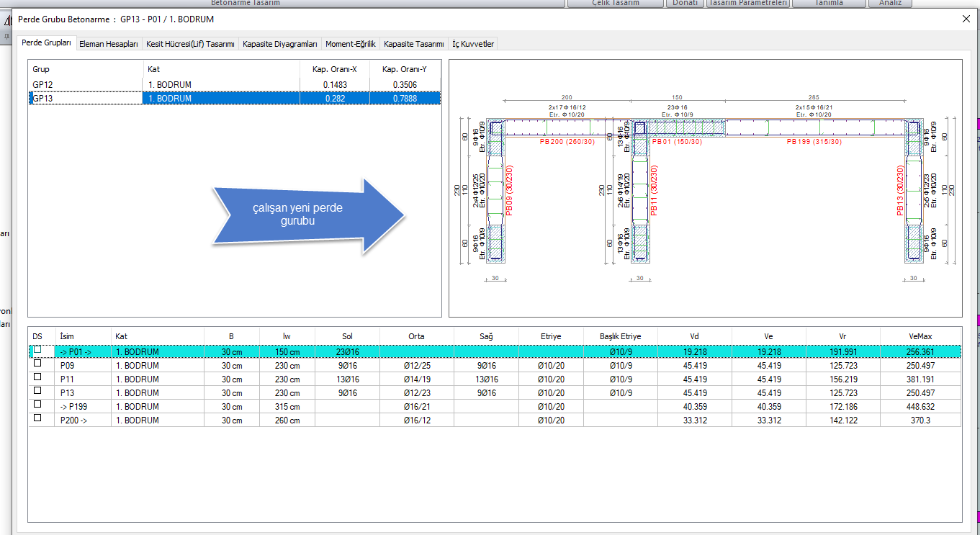
Task: Click Ø16/21 Orta cell of P199
Action: (416, 406)
